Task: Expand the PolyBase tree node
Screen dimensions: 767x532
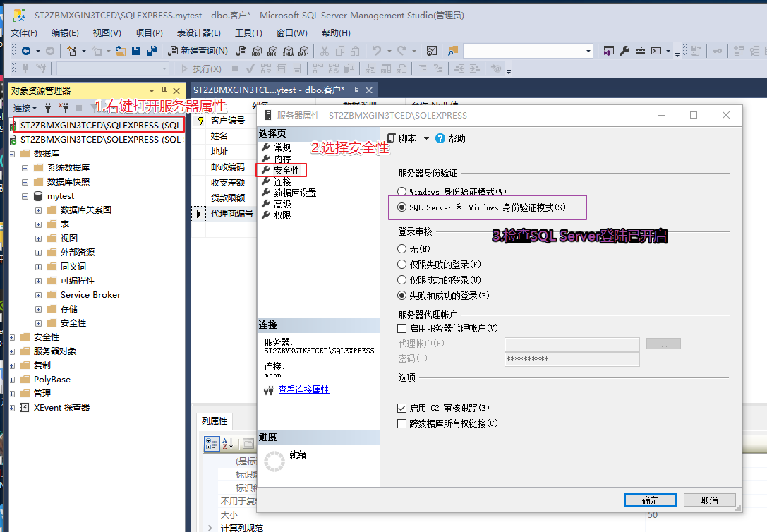Action: 12,380
